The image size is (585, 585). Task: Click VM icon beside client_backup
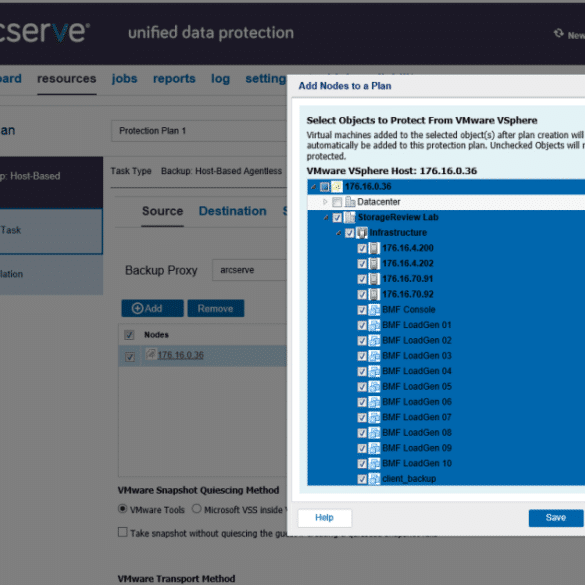tap(374, 479)
